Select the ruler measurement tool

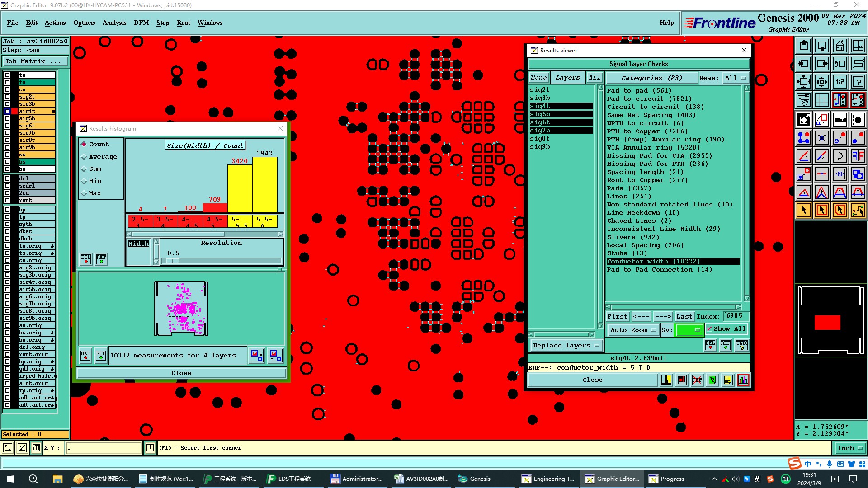pos(840,120)
